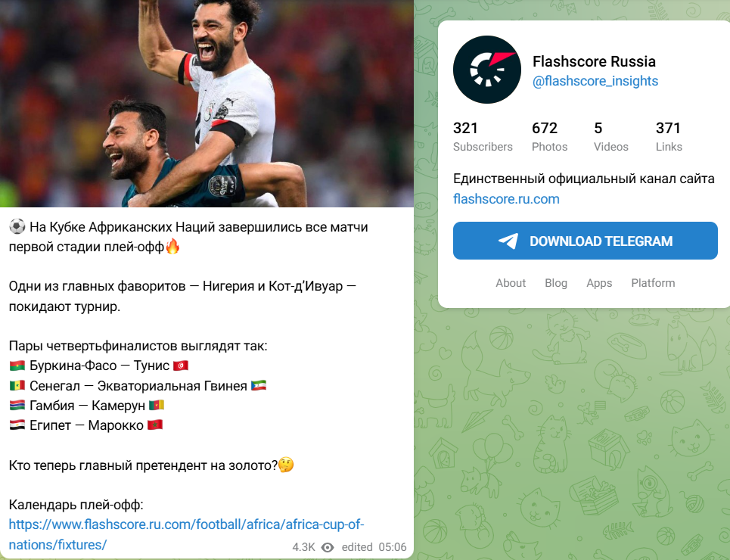This screenshot has width=730, height=560.
Task: Open the Blog footer link
Action: 556,283
